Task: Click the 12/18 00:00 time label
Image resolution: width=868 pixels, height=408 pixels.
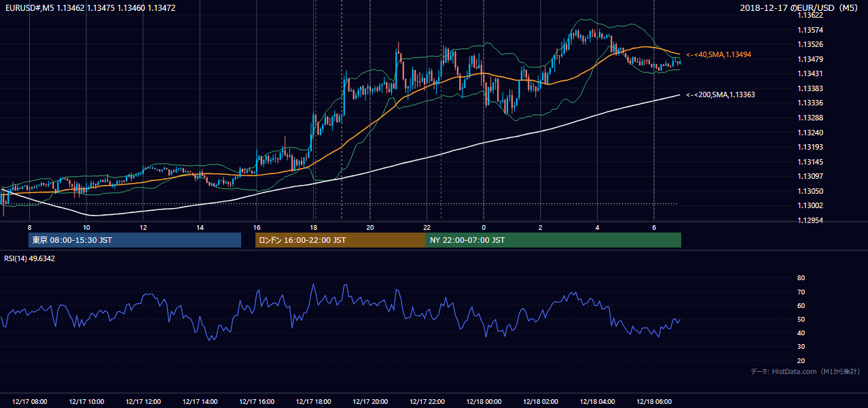Action: 484,402
